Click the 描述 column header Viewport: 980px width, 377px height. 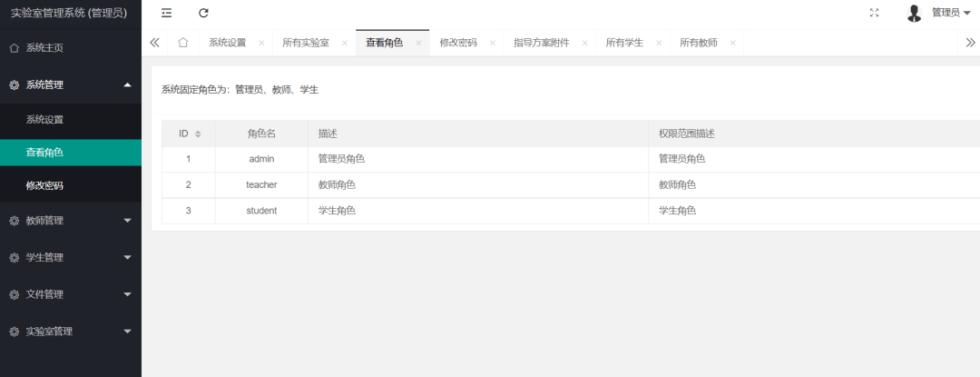pos(478,134)
